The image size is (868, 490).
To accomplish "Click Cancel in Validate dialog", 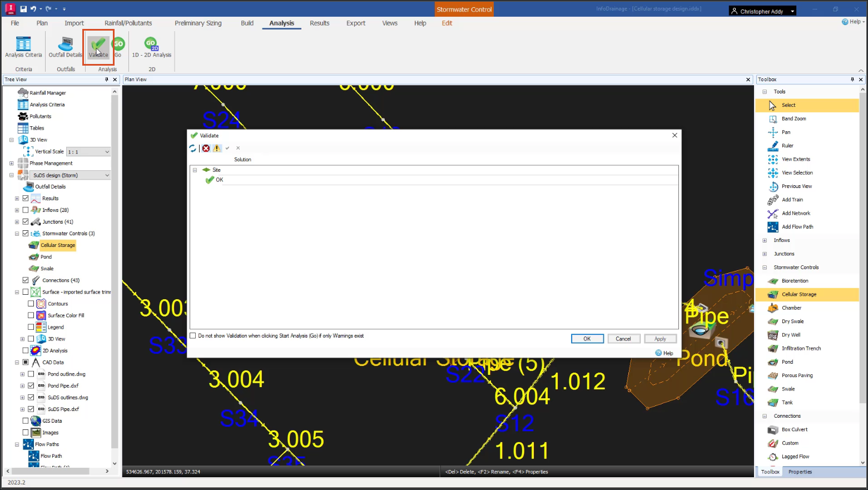I will coord(623,339).
